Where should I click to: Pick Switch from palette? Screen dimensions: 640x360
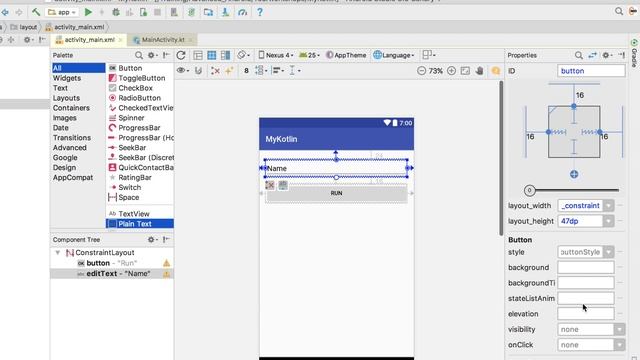[129, 187]
